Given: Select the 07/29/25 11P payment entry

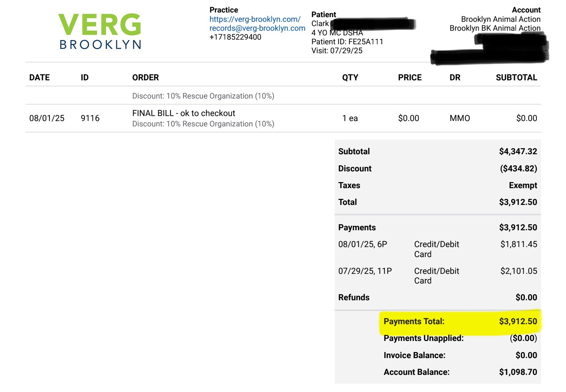Looking at the screenshot, I should [x=438, y=276].
